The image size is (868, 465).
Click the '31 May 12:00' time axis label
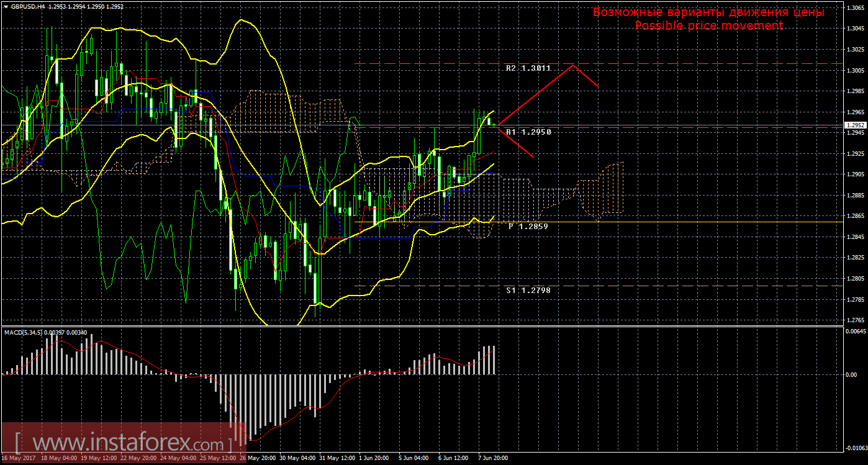(x=336, y=458)
